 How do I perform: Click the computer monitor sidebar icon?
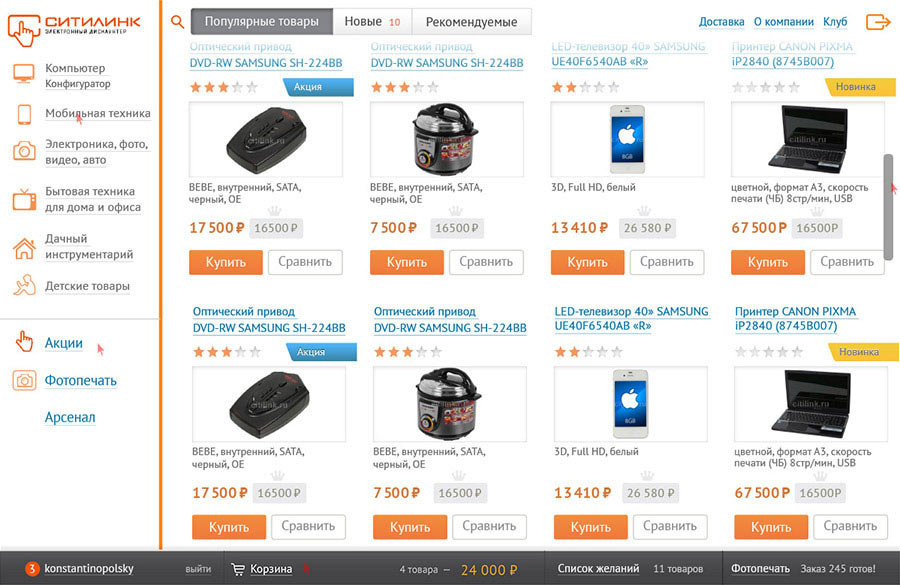click(24, 75)
